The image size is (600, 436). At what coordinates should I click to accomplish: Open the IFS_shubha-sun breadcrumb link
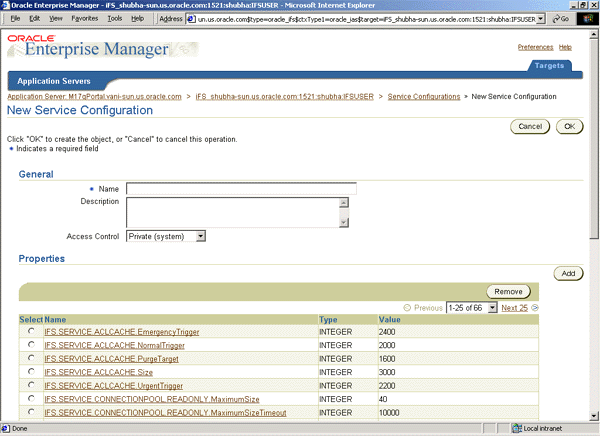click(284, 96)
